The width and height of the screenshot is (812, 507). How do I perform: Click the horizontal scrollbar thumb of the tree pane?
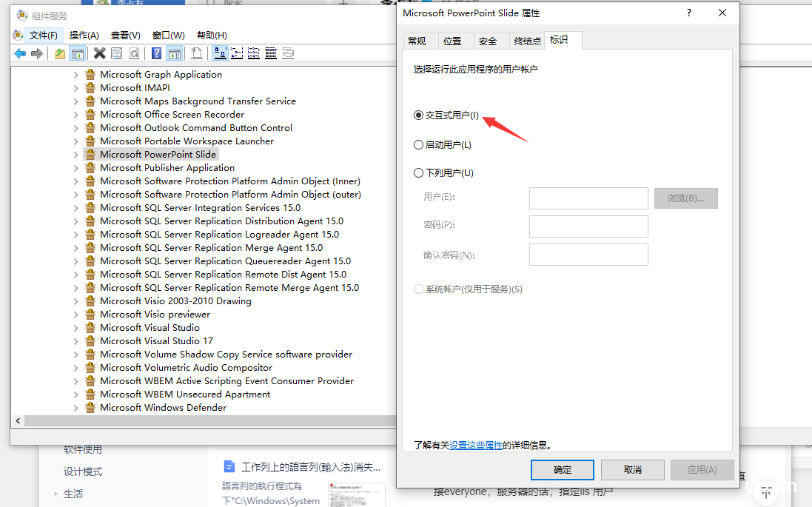tap(209, 421)
